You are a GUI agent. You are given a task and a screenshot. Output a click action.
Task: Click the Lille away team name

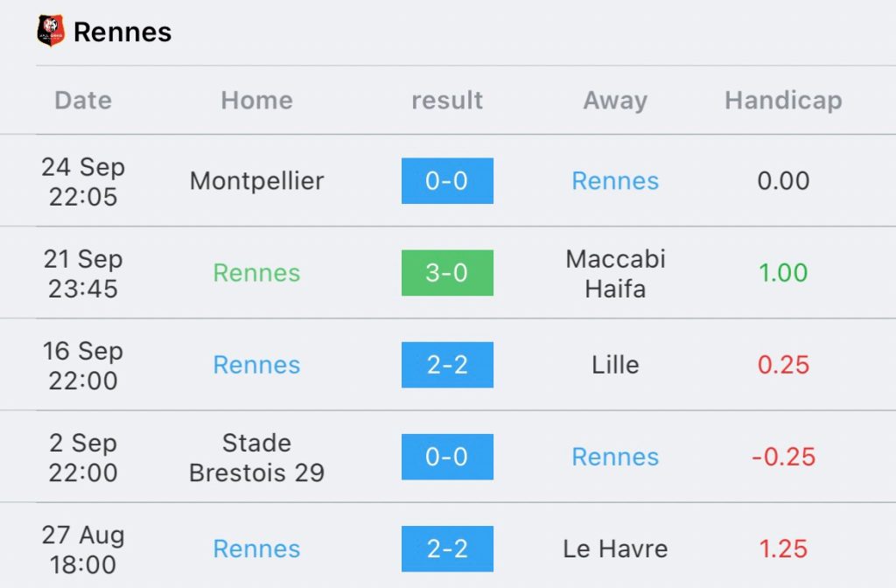[615, 365]
